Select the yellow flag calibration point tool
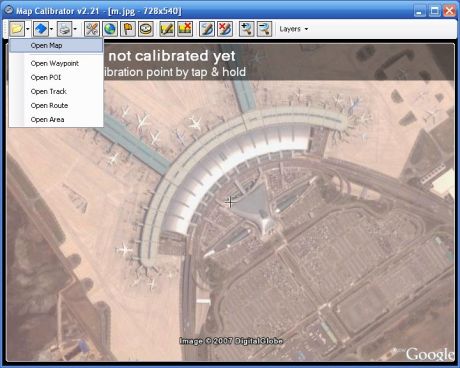This screenshot has width=460, height=368. pos(128,29)
